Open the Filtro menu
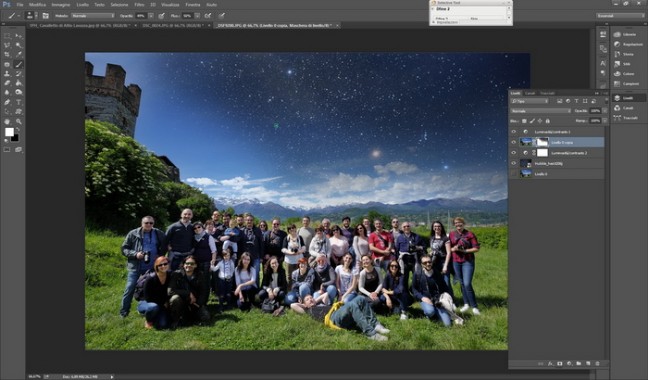This screenshot has width=648, height=380. point(139,5)
